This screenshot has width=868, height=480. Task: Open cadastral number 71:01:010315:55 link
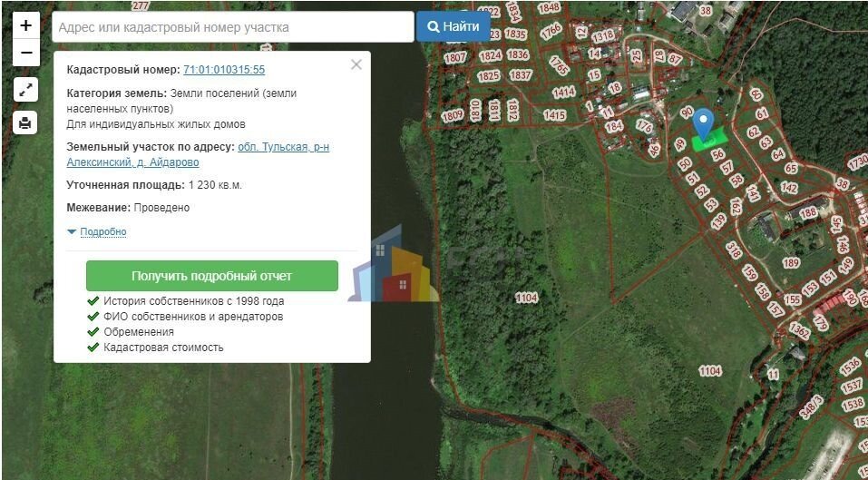[x=224, y=70]
